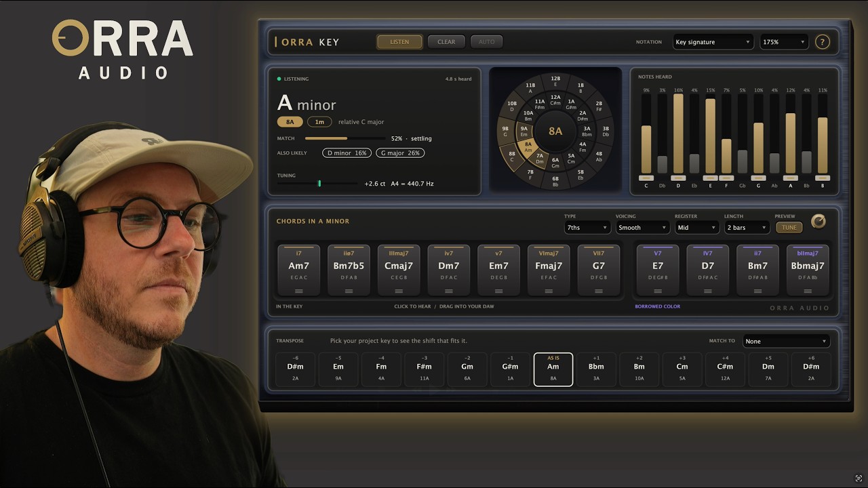Click the drag handle on the Bbmaj7 card
The height and width of the screenshot is (488, 868).
point(808,291)
